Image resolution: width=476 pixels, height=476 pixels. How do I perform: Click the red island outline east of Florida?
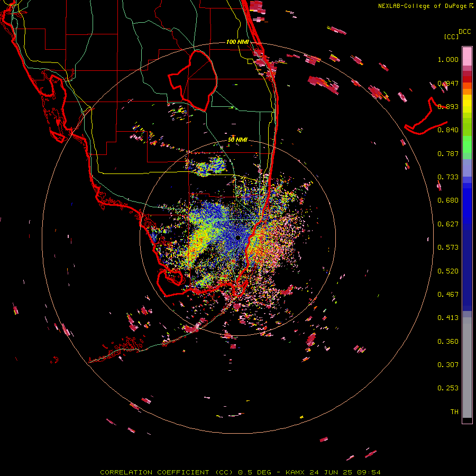pyautogui.click(x=426, y=116)
